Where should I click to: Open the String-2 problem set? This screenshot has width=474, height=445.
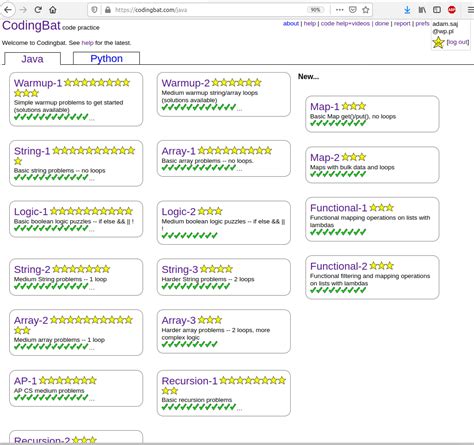pos(32,269)
